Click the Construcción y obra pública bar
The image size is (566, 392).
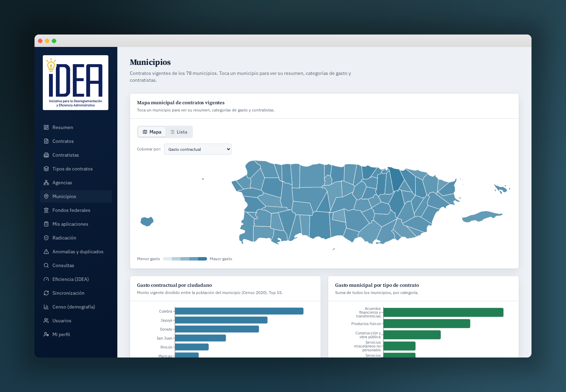[412, 335]
